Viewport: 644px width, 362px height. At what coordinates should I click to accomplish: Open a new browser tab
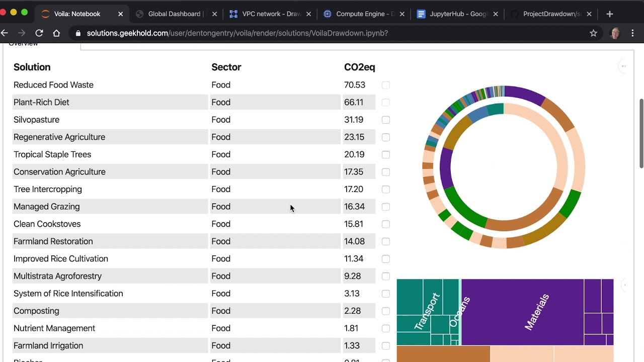click(610, 14)
